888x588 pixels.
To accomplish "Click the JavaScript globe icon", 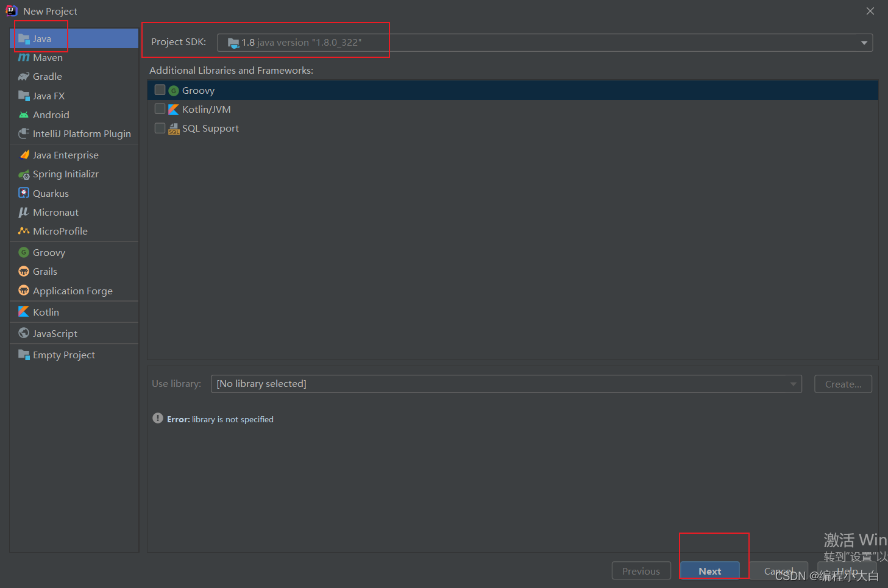I will coord(24,333).
